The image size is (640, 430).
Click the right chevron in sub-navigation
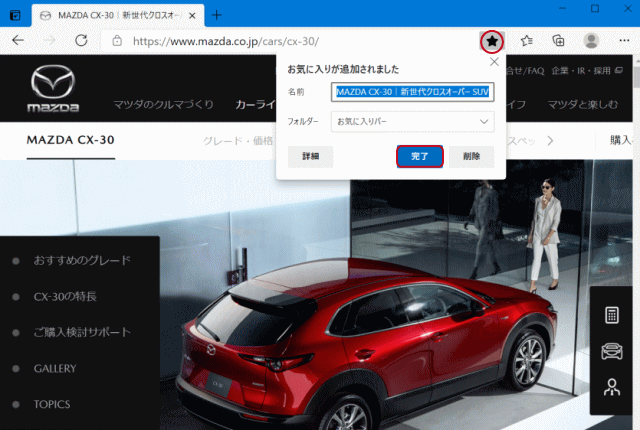coord(550,141)
